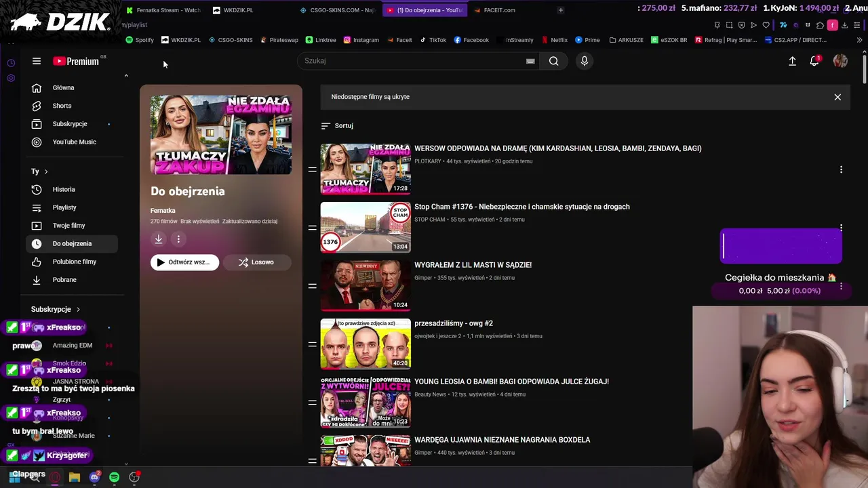Open File Explorer from the taskbar
This screenshot has width=868, height=488.
click(75, 477)
